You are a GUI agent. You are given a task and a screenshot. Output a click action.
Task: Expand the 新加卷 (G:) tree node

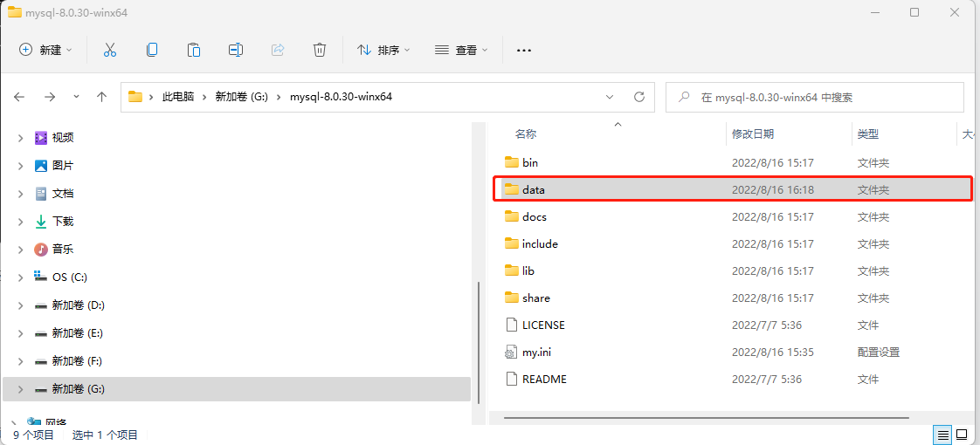[21, 389]
